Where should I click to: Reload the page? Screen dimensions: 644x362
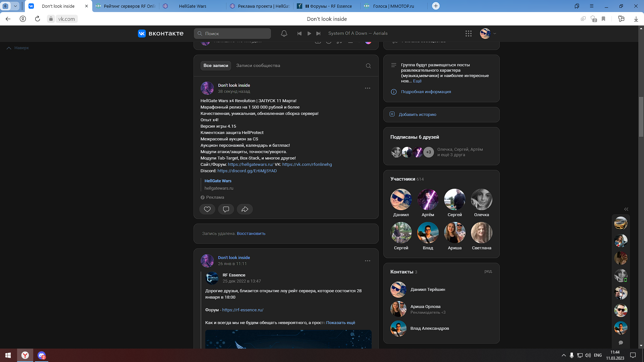[38, 19]
